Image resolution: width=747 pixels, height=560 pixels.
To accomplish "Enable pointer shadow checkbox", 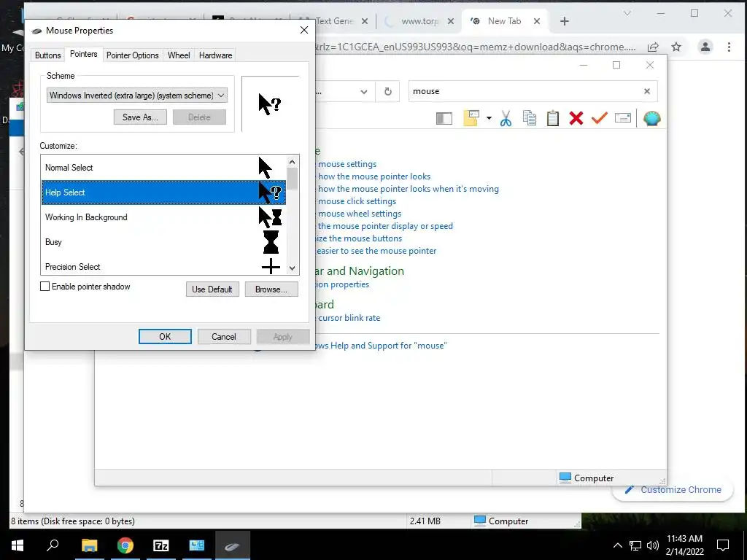I will 44,286.
